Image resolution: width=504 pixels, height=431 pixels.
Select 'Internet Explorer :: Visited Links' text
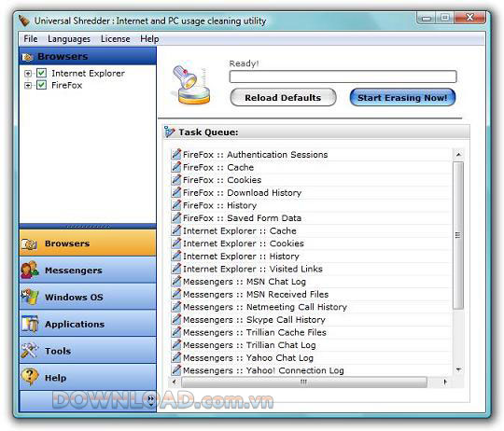[x=253, y=269]
